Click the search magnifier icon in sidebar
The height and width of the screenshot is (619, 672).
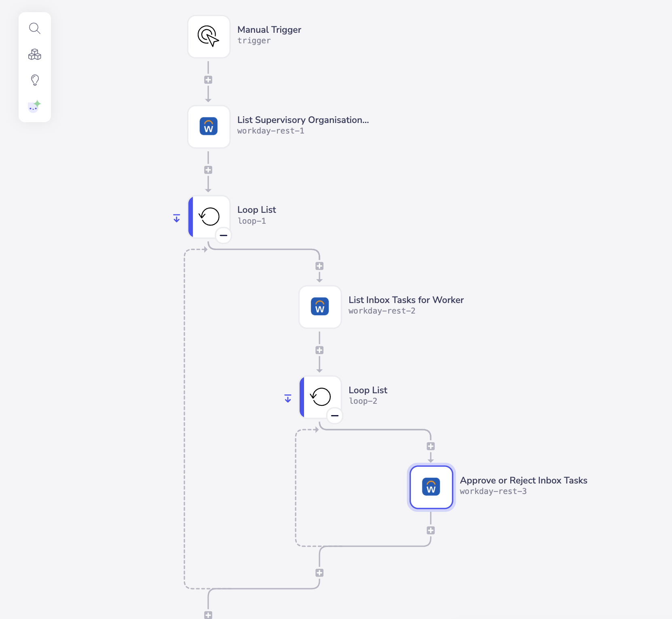pos(35,28)
